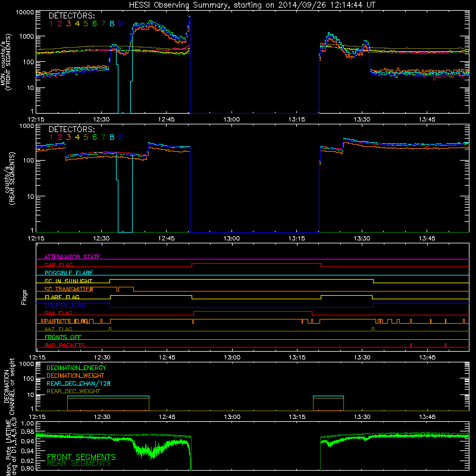Click the REAR_DEC_WEIGHT legend entry
This screenshot has width=476, height=476.
73,392
